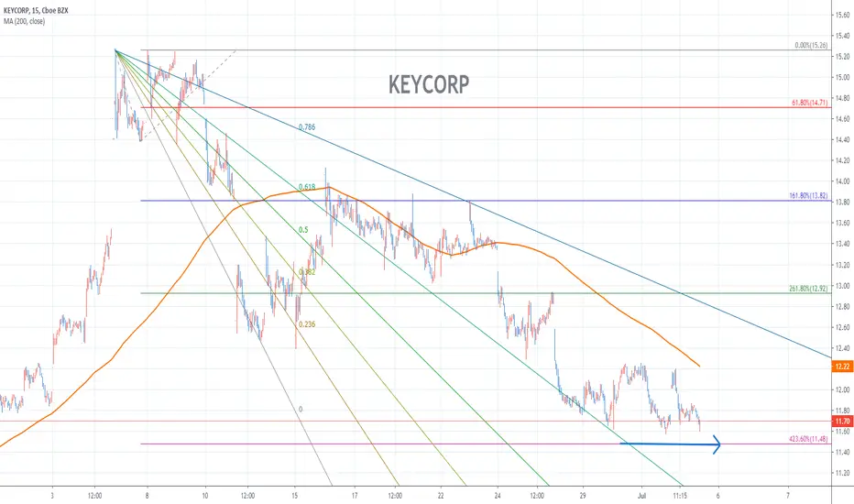This screenshot has width=854, height=504.
Task: Click 14.80 on the price axis
Action: (843, 98)
